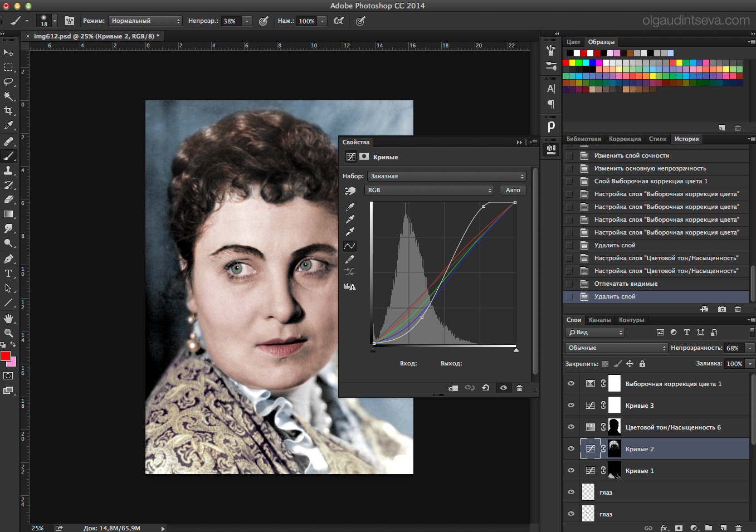Toggle visibility of Кривые 1 layer
Viewport: 756px width, 532px height.
pos(571,470)
